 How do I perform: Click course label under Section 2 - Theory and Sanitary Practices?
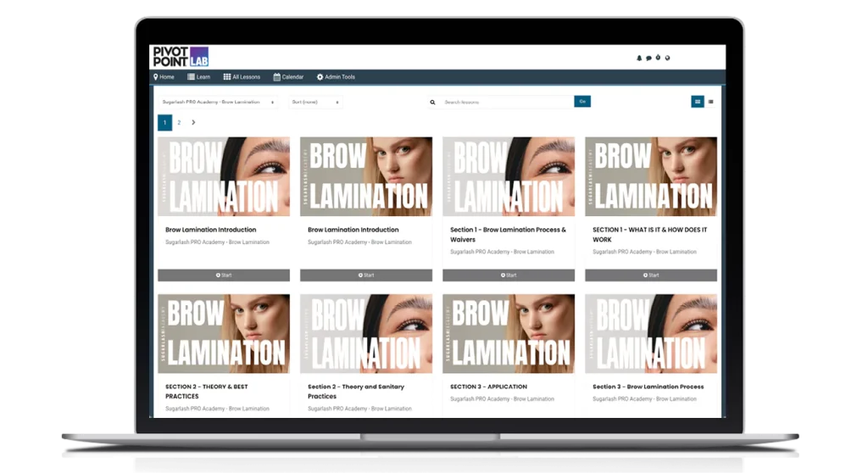click(359, 409)
